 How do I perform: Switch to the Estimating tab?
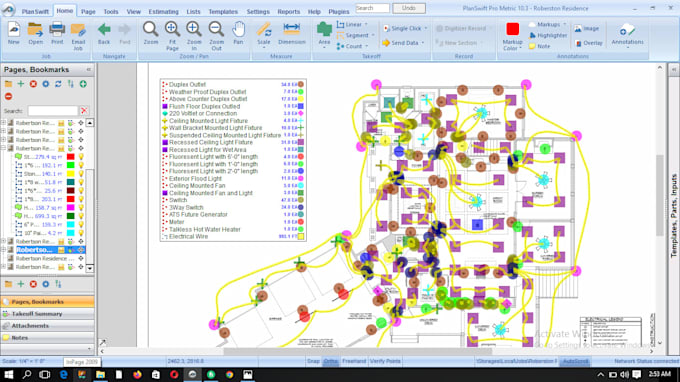[163, 12]
